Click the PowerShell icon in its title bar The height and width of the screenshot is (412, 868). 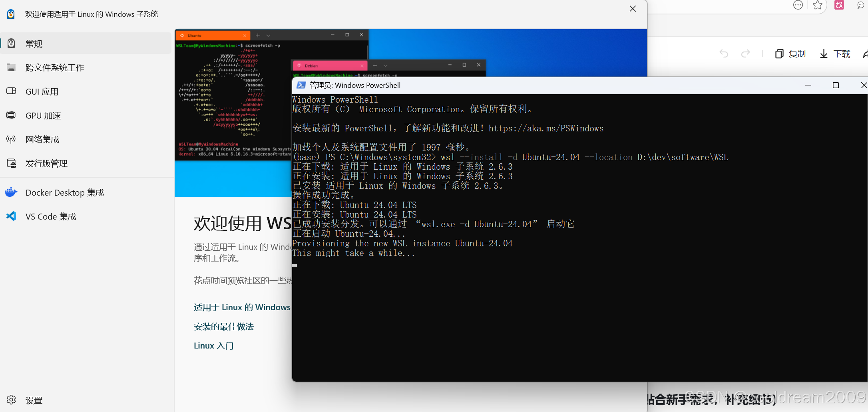click(x=301, y=85)
